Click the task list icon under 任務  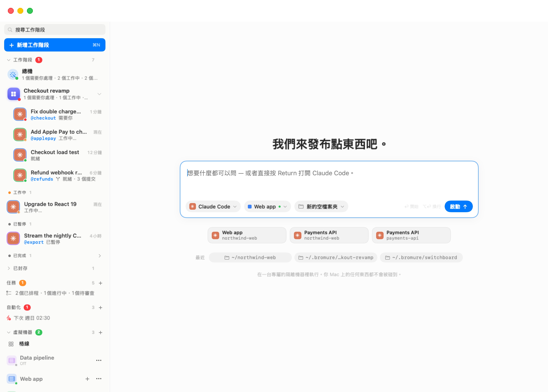coord(9,293)
